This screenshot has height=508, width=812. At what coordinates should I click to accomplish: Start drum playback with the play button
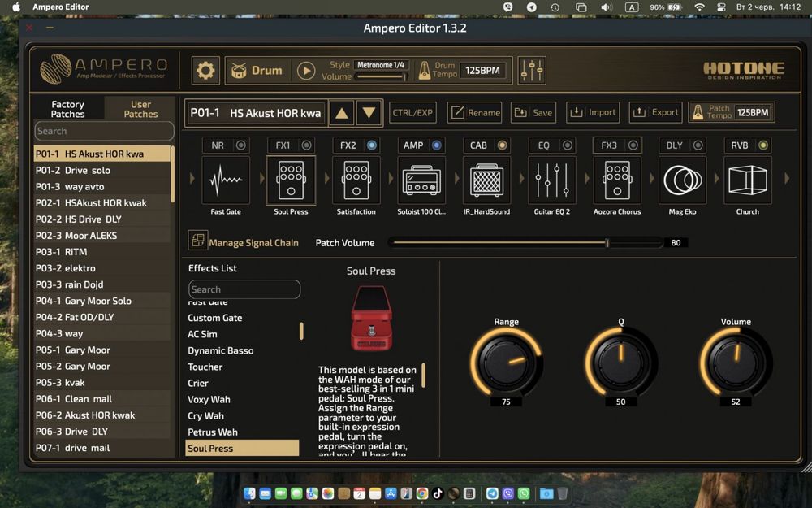tap(306, 71)
